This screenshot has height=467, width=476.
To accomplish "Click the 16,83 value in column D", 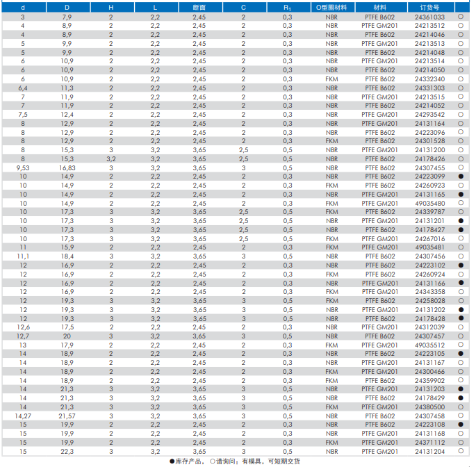I will pyautogui.click(x=67, y=167).
